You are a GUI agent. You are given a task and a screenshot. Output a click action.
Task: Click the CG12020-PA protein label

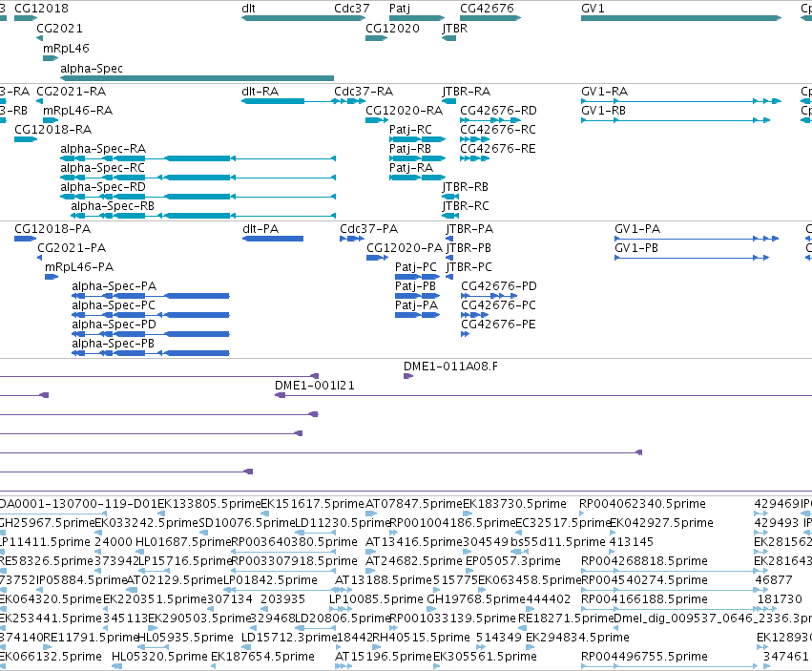click(405, 248)
